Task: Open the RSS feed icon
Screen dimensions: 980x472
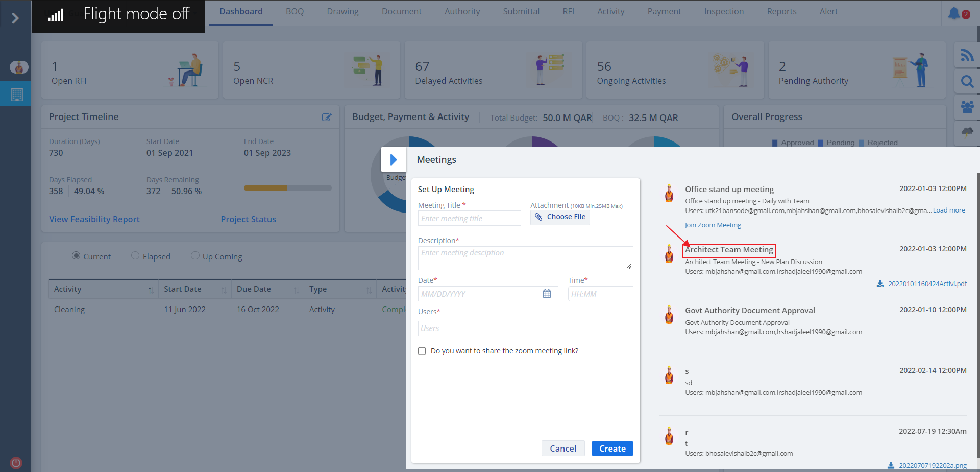Action: pos(967,55)
